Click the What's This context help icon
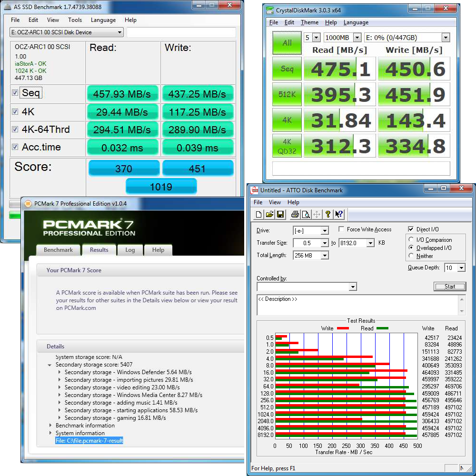Screen dimensions: 476x476 [x=339, y=214]
